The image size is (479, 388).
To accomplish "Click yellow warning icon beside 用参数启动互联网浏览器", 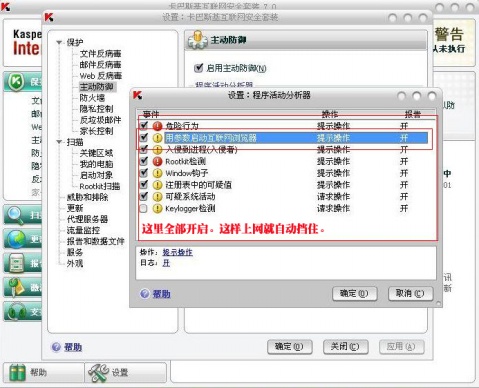I will pos(157,138).
